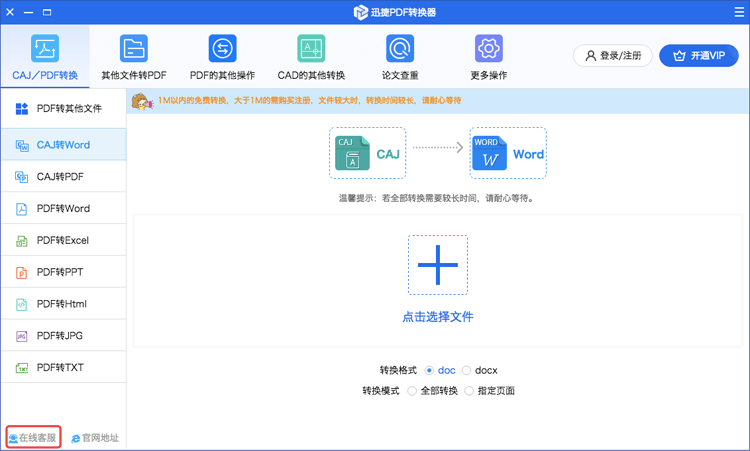This screenshot has width=750, height=451.
Task: Select PDF转Html sidebar label
Action: point(62,304)
